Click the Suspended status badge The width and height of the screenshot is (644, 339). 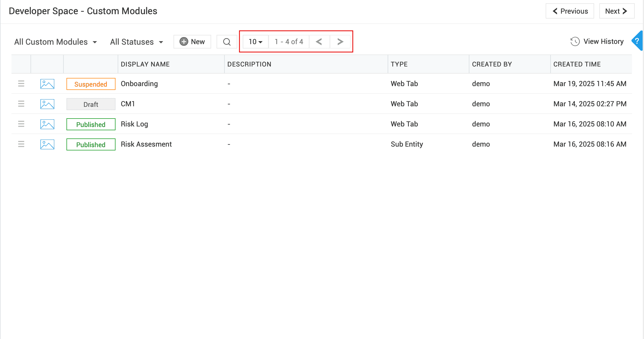[91, 84]
